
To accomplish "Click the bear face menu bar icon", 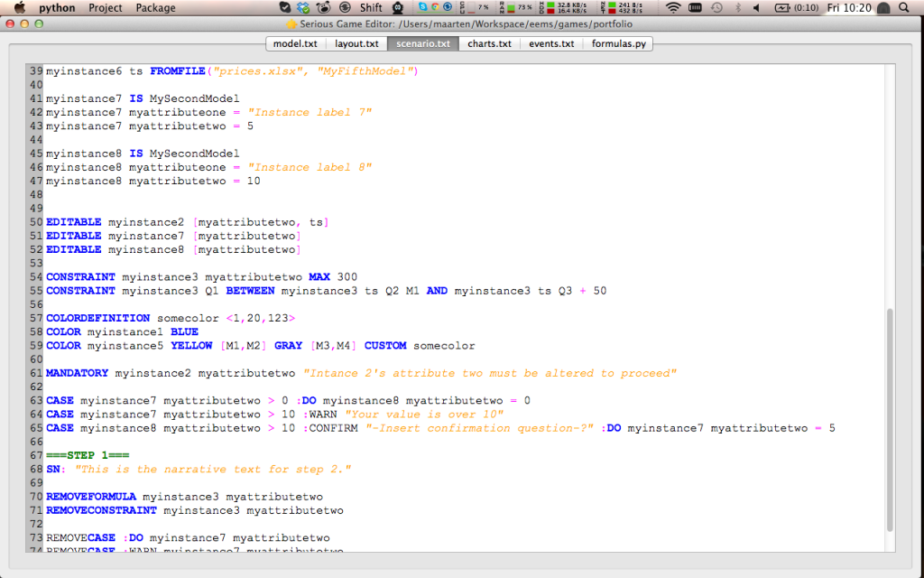I will point(323,7).
